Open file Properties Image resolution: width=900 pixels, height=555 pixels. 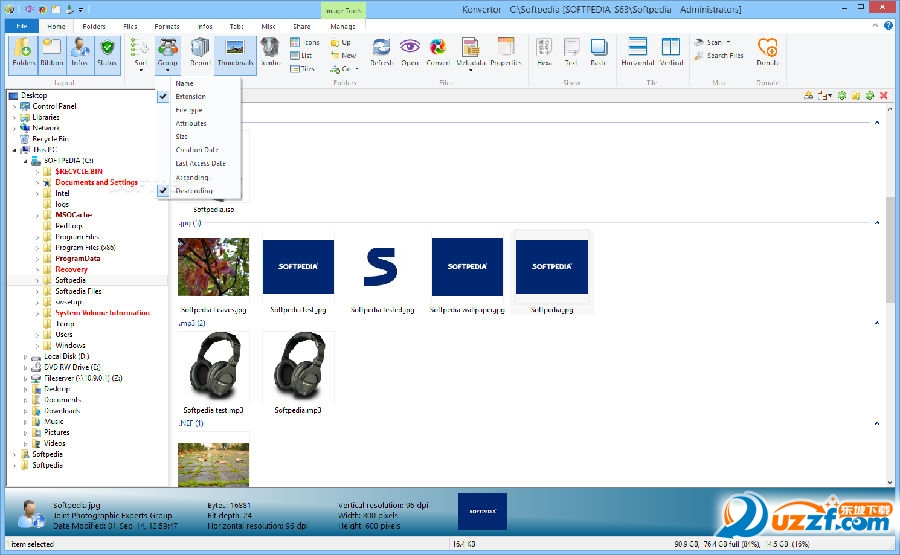tap(506, 53)
